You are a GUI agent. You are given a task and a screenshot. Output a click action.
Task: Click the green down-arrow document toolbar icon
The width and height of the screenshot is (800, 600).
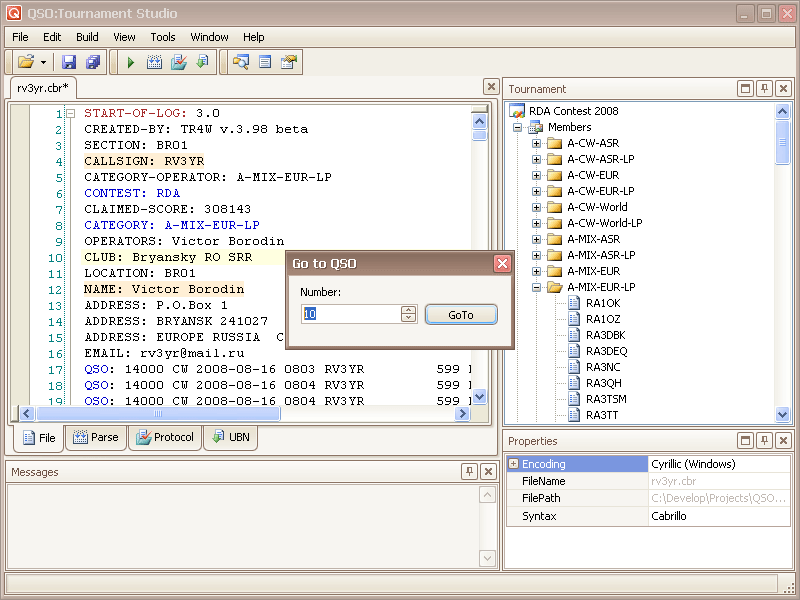coord(203,62)
